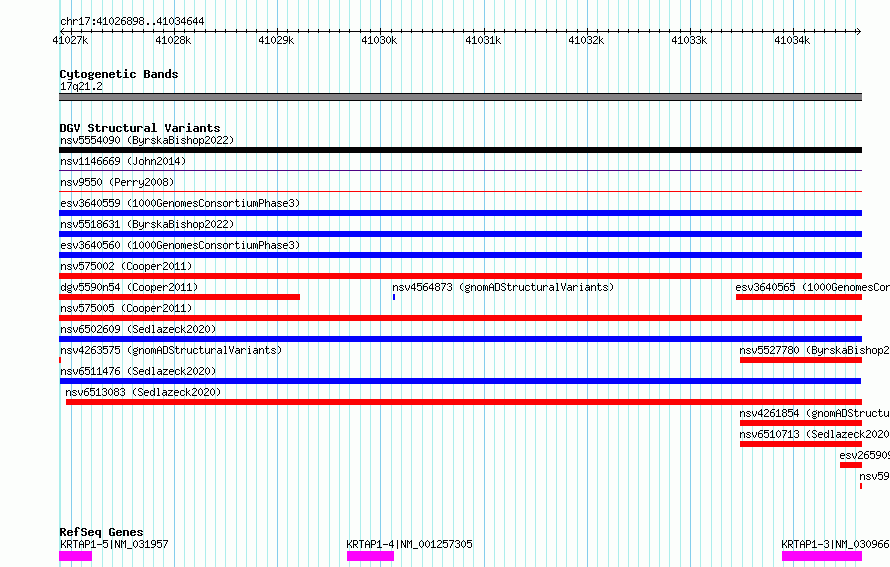Click the red esv3640565 variant bar
Viewport: 890px width, 567px height.
tap(799, 297)
